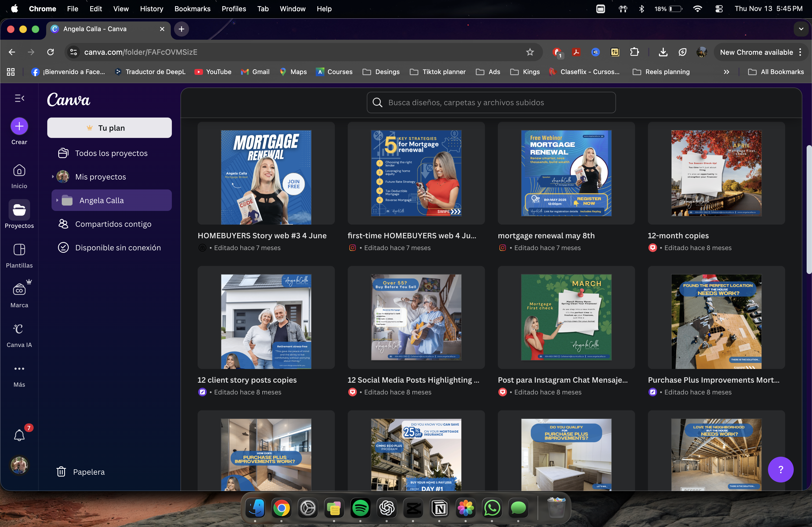Click the Tu plan button
812x527 pixels.
[x=109, y=128]
